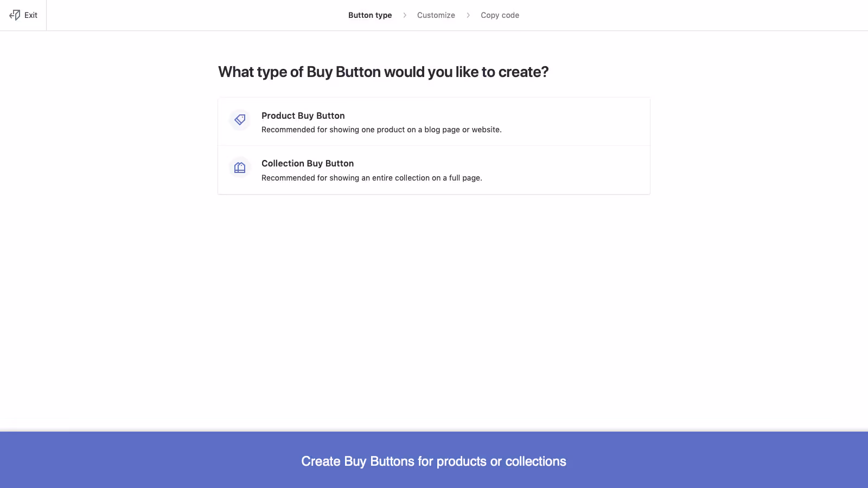Expand the chevron between Button type and Customize
The height and width of the screenshot is (488, 868).
(x=405, y=15)
